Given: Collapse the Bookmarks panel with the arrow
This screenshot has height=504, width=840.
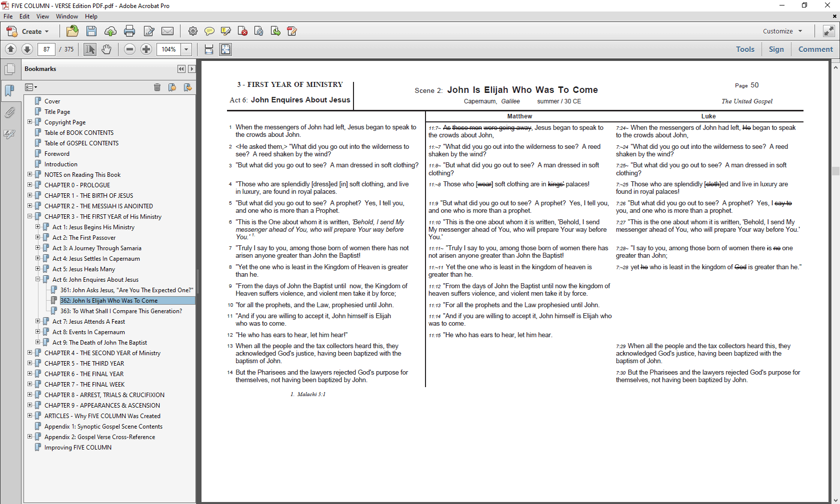Looking at the screenshot, I should [x=191, y=69].
